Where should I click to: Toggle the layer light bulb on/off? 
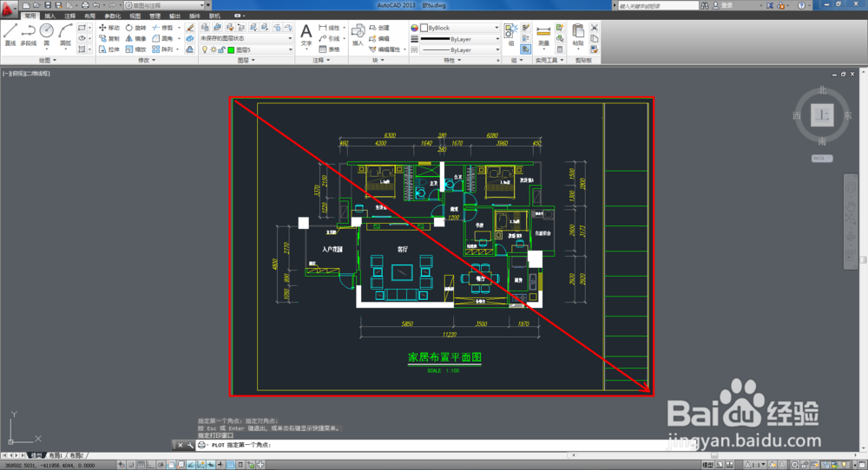pos(205,49)
